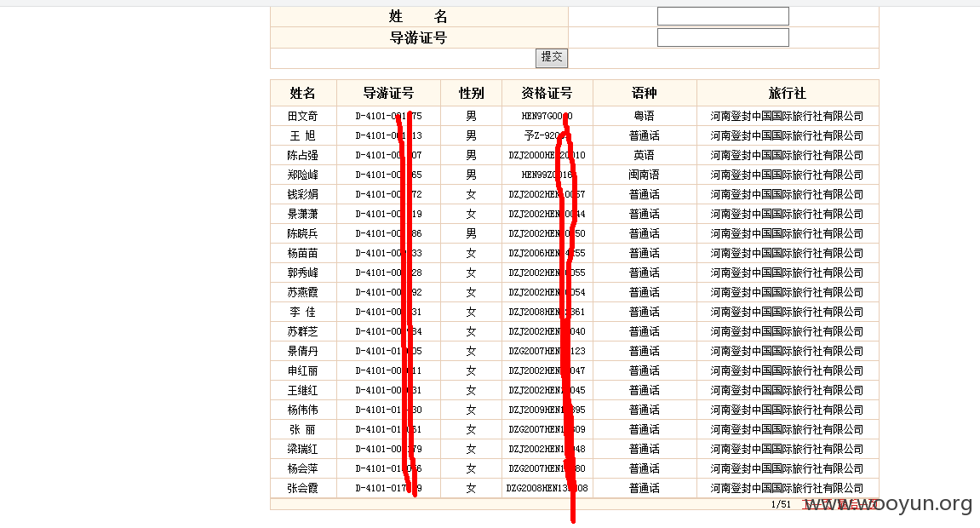Select the name 杨会萍 in the table
This screenshot has height=528, width=980.
point(303,468)
